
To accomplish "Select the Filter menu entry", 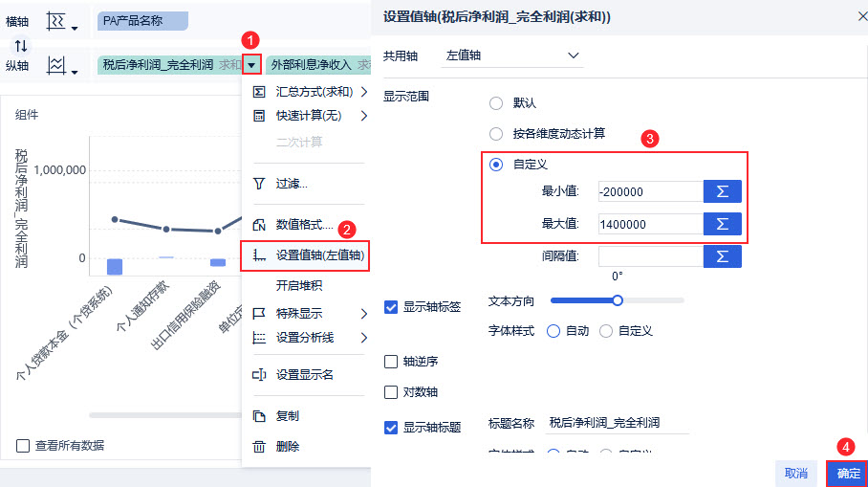I will [x=291, y=183].
